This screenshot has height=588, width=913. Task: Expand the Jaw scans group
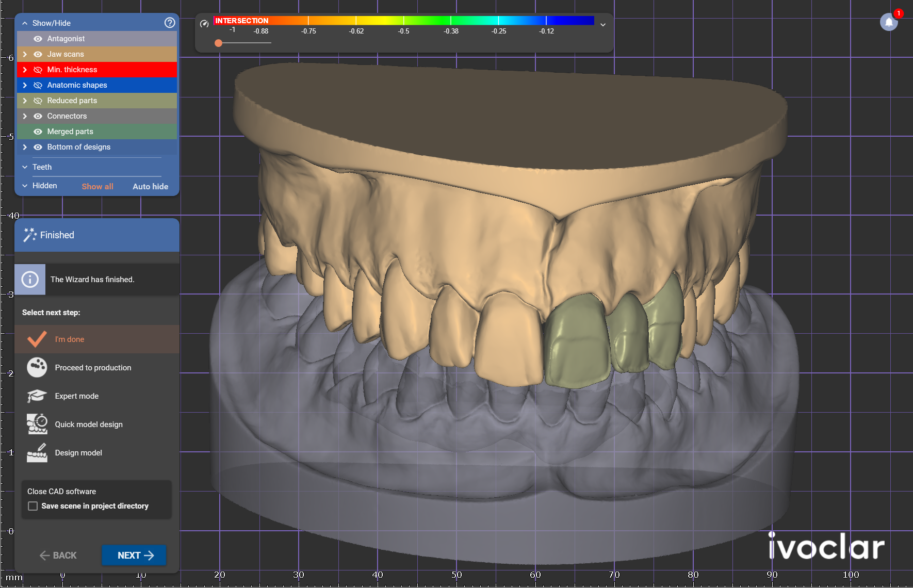pos(25,54)
